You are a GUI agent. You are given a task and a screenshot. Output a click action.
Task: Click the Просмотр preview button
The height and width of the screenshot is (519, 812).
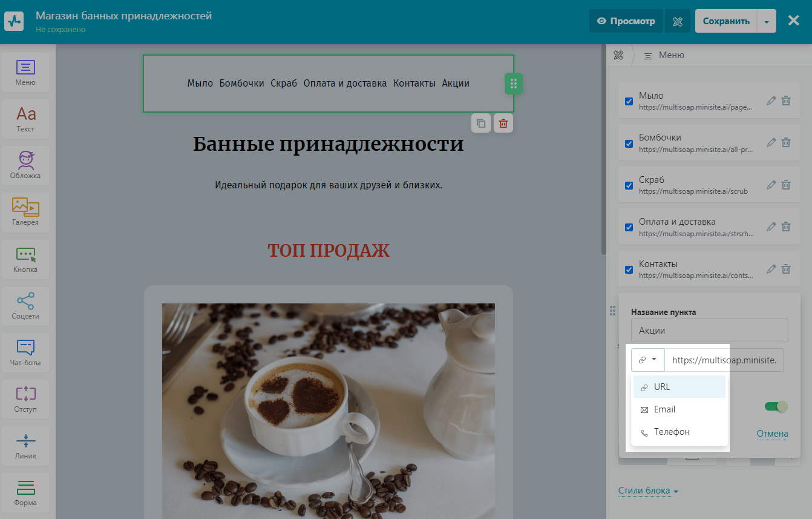point(626,21)
